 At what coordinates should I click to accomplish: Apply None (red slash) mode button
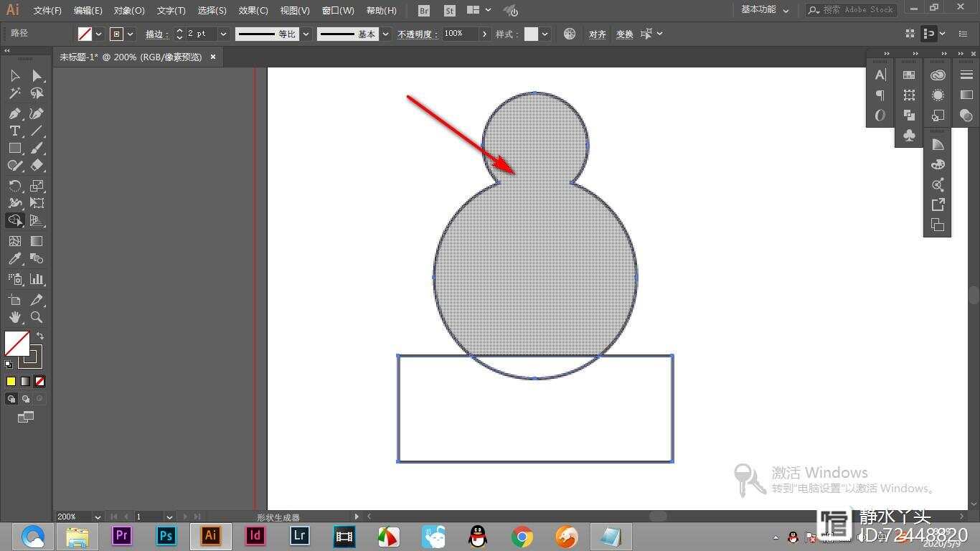39,382
